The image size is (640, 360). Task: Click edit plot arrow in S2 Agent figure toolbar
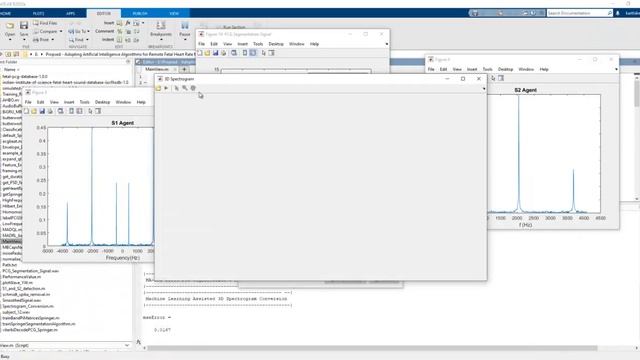(493, 78)
